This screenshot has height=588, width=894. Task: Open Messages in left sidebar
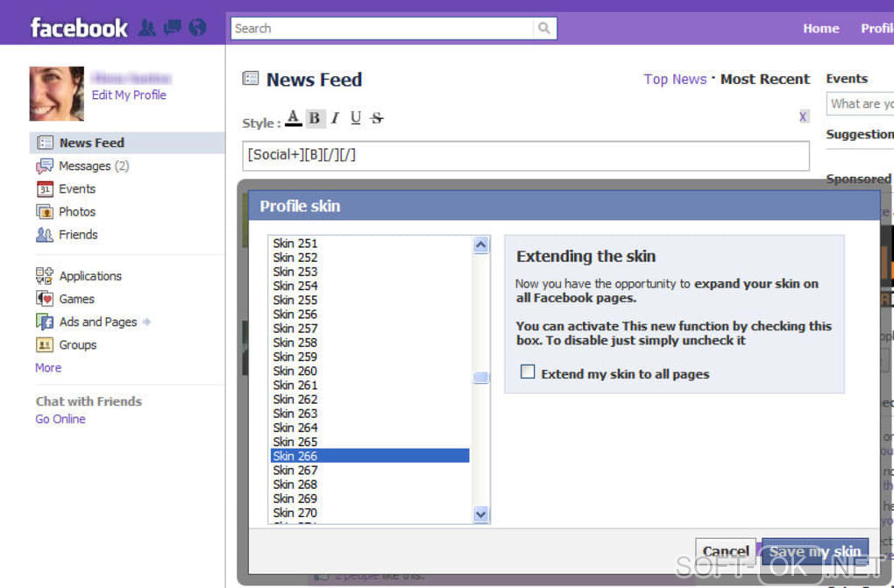click(x=94, y=166)
